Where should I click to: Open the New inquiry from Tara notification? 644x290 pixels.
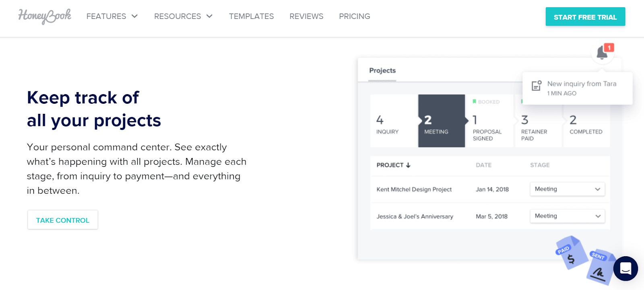[577, 88]
